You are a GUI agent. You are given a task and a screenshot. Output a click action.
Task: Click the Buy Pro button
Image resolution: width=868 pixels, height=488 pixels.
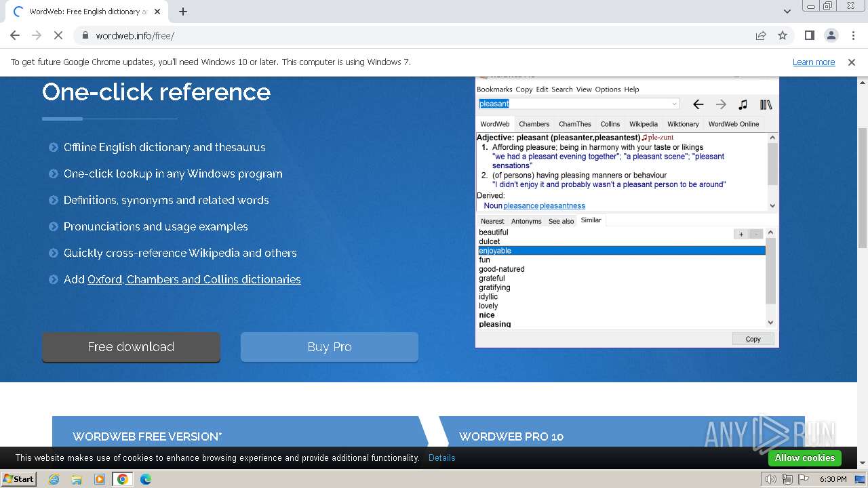(x=330, y=347)
